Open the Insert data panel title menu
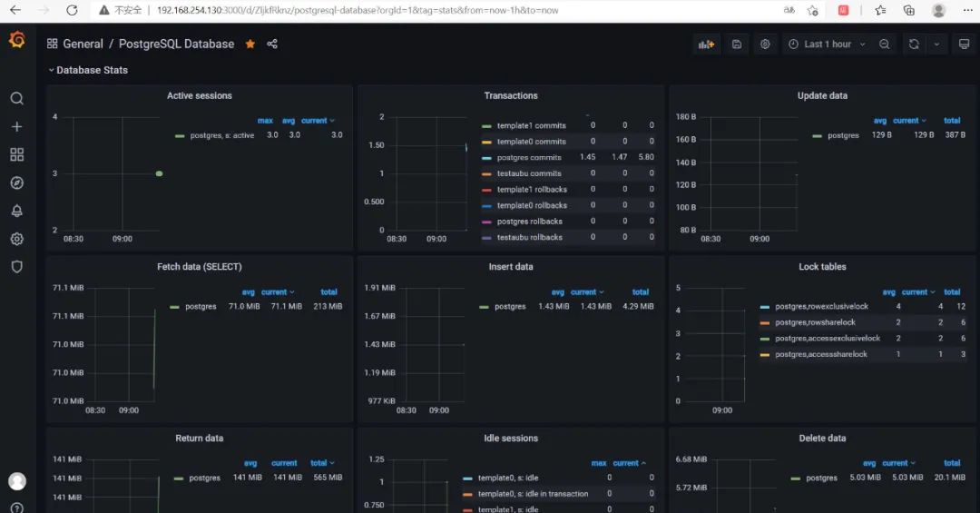The width and height of the screenshot is (980, 513). (x=511, y=267)
